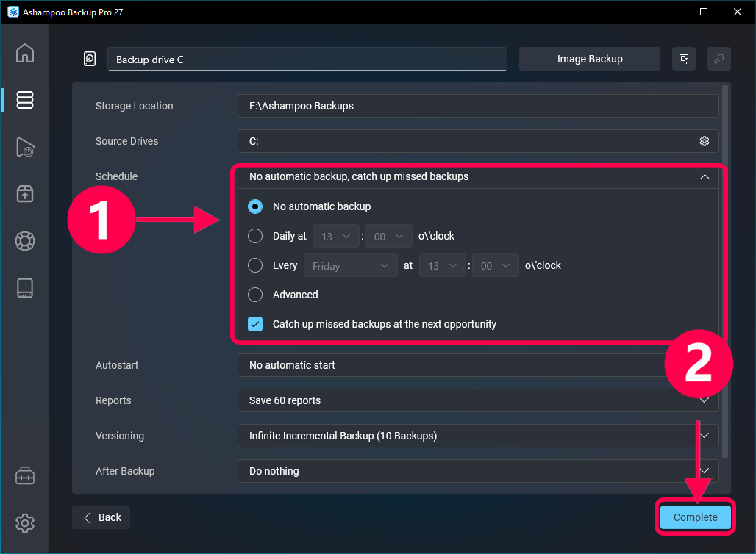
Task: Click the key password icon
Action: (719, 59)
